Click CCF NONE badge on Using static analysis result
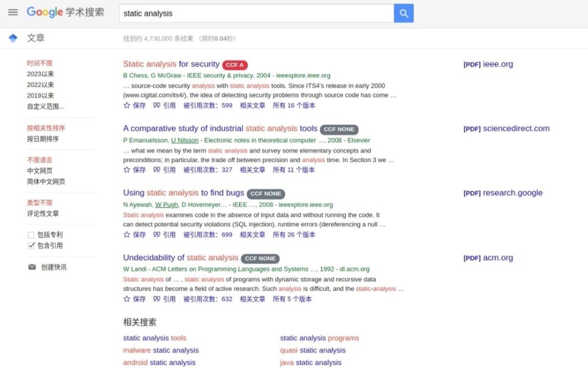The image size is (588, 368). click(266, 194)
